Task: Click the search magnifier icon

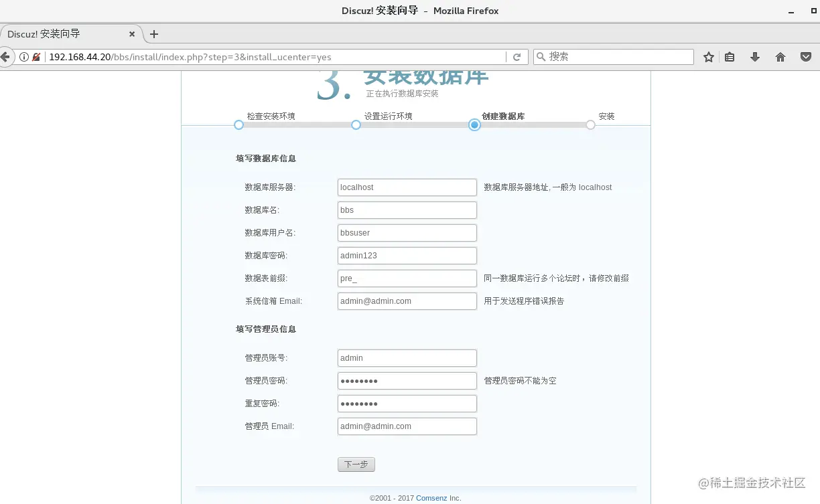Action: (541, 57)
